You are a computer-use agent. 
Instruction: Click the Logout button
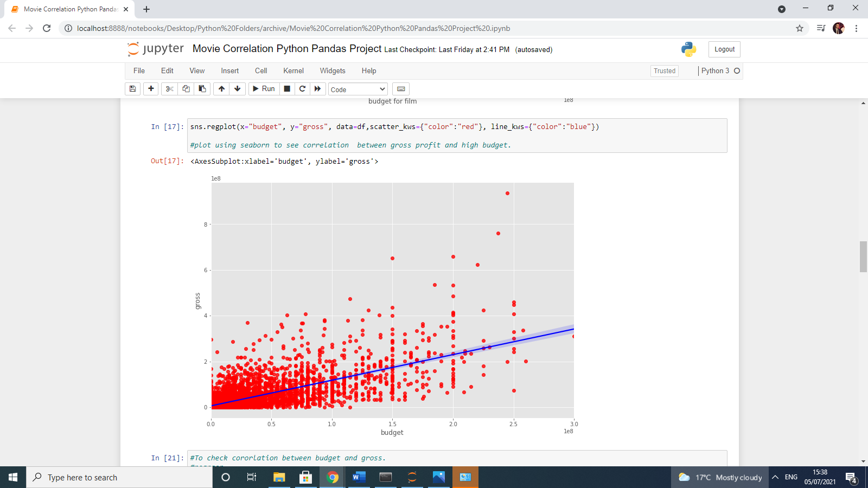click(x=724, y=49)
